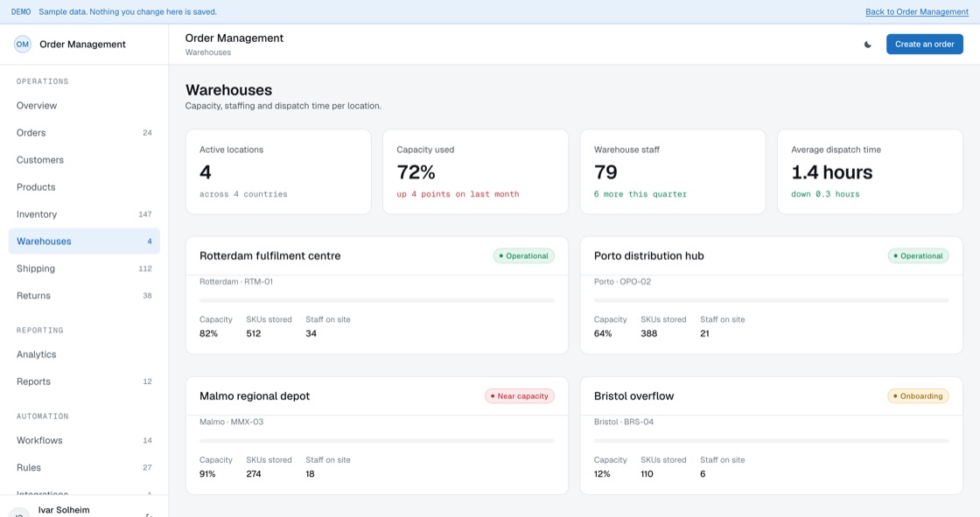This screenshot has height=517, width=980.
Task: Go to Orders in the sidebar
Action: pyautogui.click(x=84, y=133)
